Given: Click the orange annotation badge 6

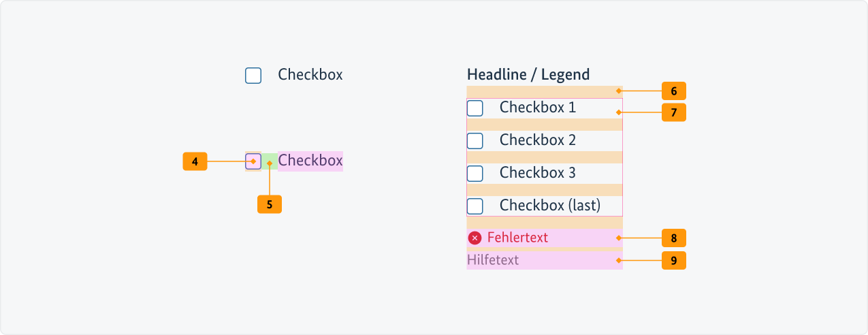Looking at the screenshot, I should pyautogui.click(x=673, y=91).
